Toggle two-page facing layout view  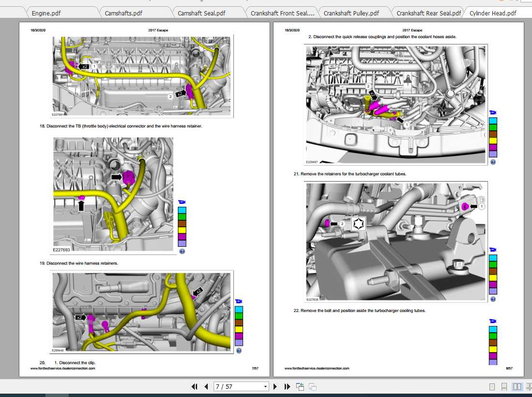[x=517, y=386]
